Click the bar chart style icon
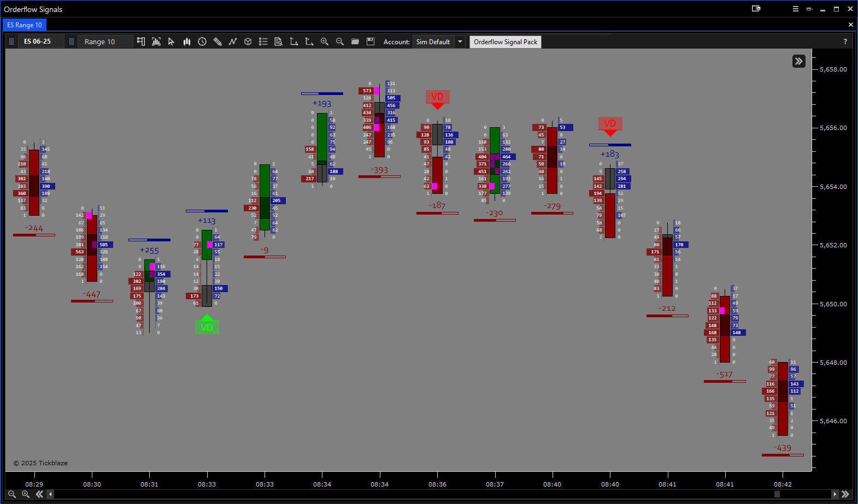 156,41
